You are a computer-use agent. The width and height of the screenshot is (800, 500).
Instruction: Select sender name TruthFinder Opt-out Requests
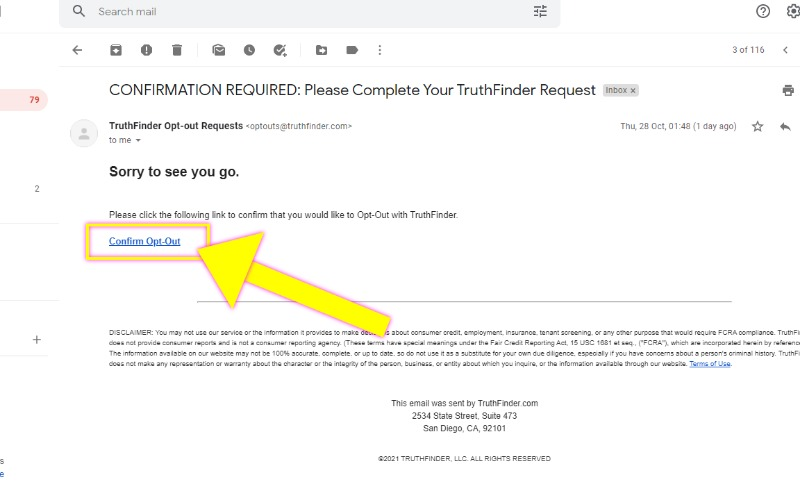(176, 126)
